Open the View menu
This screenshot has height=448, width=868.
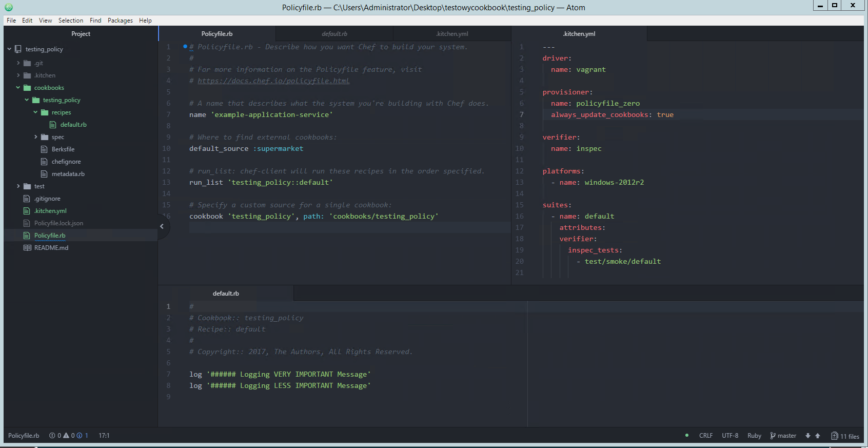pos(46,21)
